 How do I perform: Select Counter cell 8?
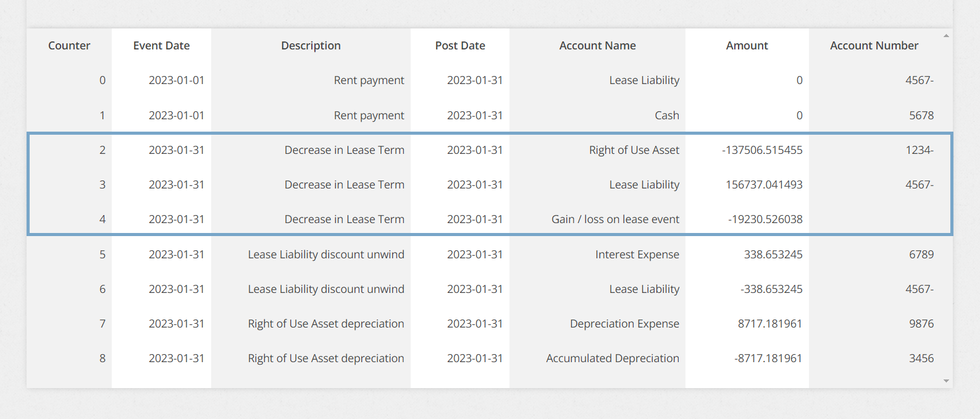[x=103, y=358]
